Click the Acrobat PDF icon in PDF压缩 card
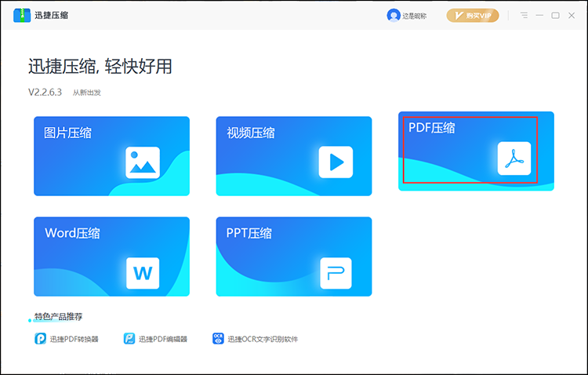588x375 pixels. coord(514,158)
